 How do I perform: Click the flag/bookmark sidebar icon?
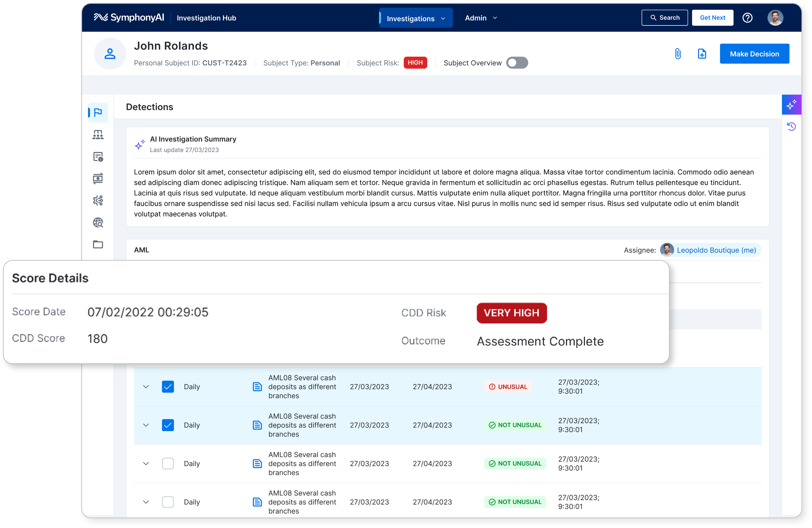[x=98, y=113]
